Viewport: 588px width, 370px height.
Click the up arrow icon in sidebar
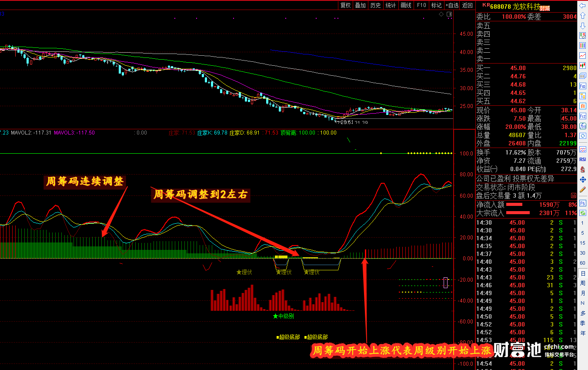click(582, 16)
